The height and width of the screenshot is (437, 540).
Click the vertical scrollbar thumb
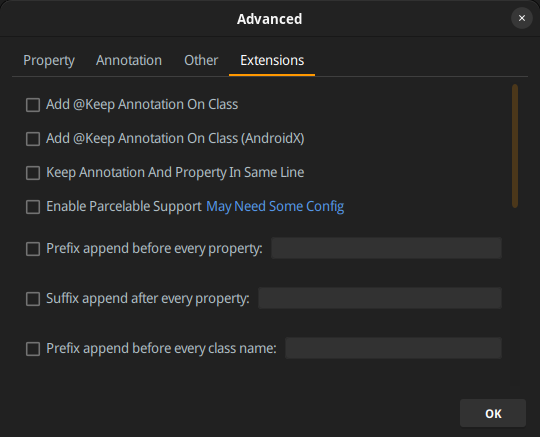click(515, 146)
